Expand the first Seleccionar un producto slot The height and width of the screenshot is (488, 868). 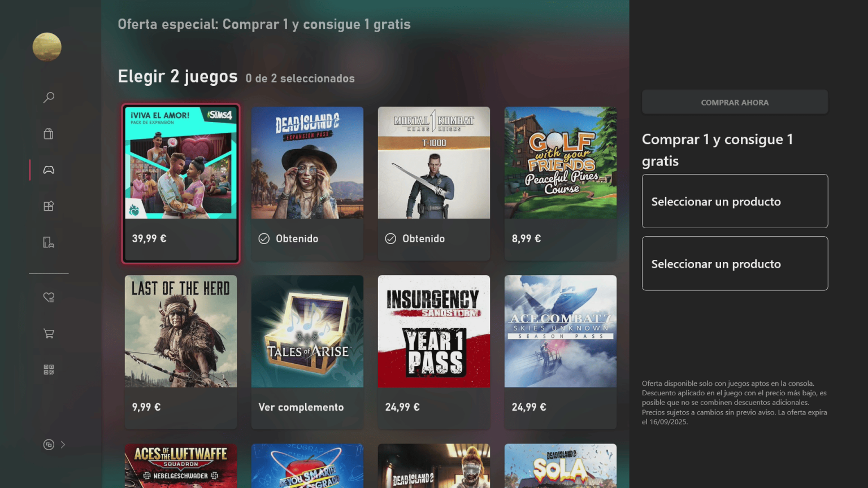click(x=734, y=201)
